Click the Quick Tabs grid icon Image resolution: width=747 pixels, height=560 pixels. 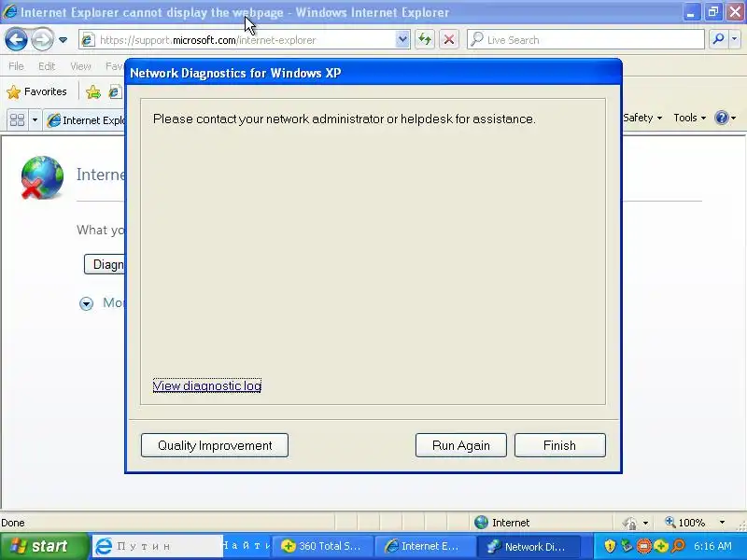tap(17, 120)
